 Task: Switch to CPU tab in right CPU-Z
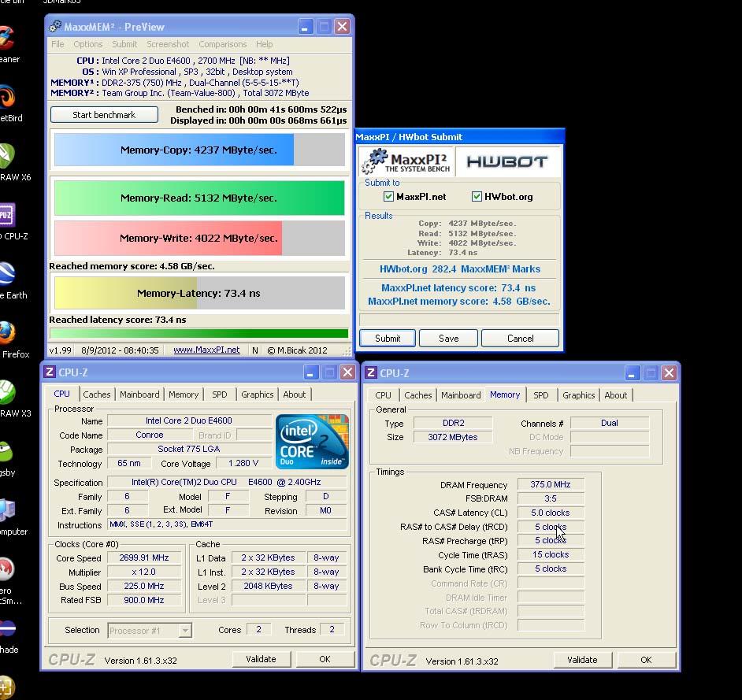pos(384,395)
